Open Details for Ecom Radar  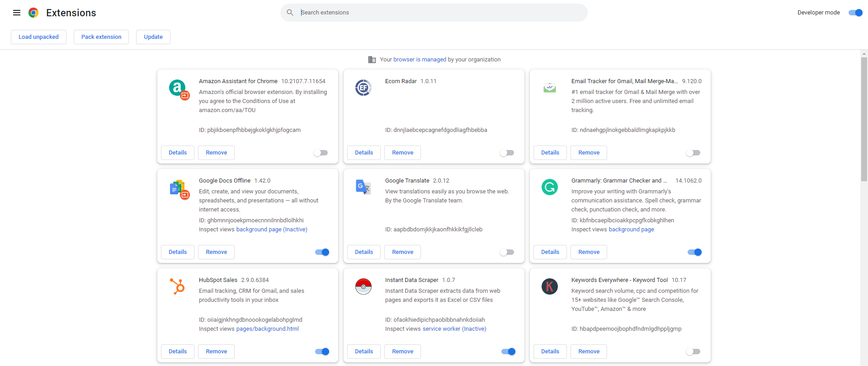pyautogui.click(x=364, y=153)
